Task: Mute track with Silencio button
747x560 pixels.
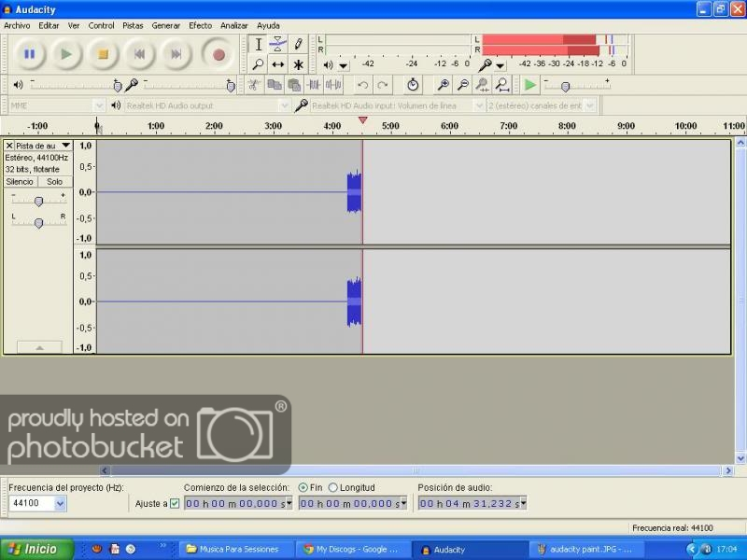Action: point(20,182)
